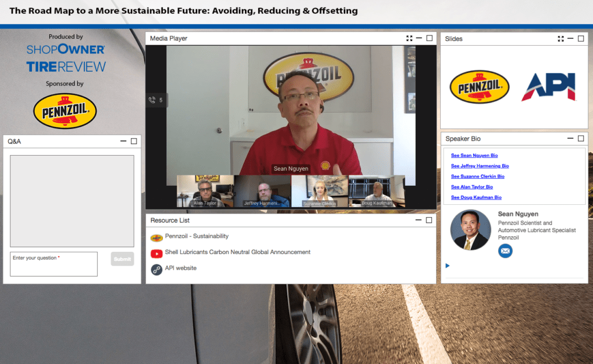This screenshot has height=364, width=593.
Task: Click the Pennzoil icon in Resource List
Action: (156, 238)
